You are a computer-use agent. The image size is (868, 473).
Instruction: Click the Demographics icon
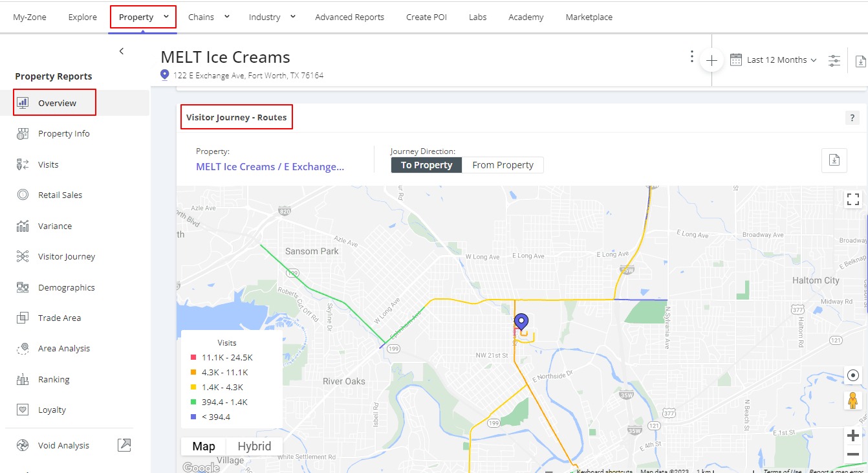23,287
